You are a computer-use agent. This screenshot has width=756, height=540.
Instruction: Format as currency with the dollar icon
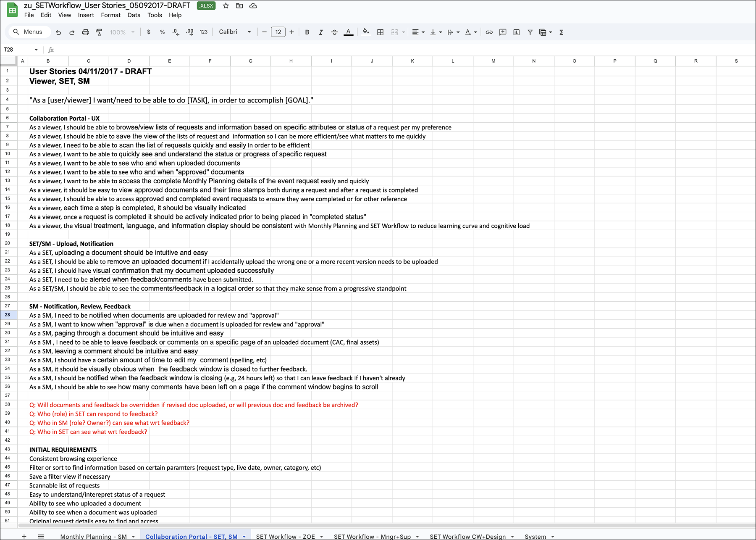149,32
